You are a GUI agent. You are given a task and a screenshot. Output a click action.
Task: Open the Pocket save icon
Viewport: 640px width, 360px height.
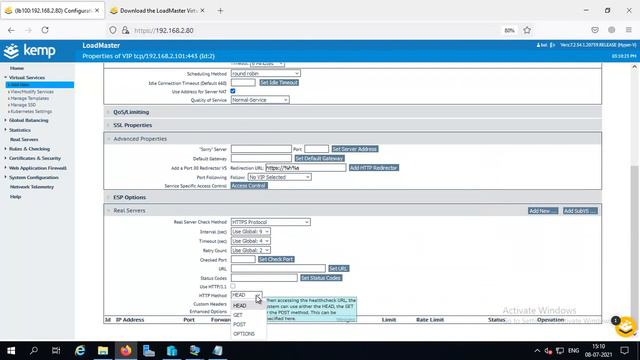[595, 30]
